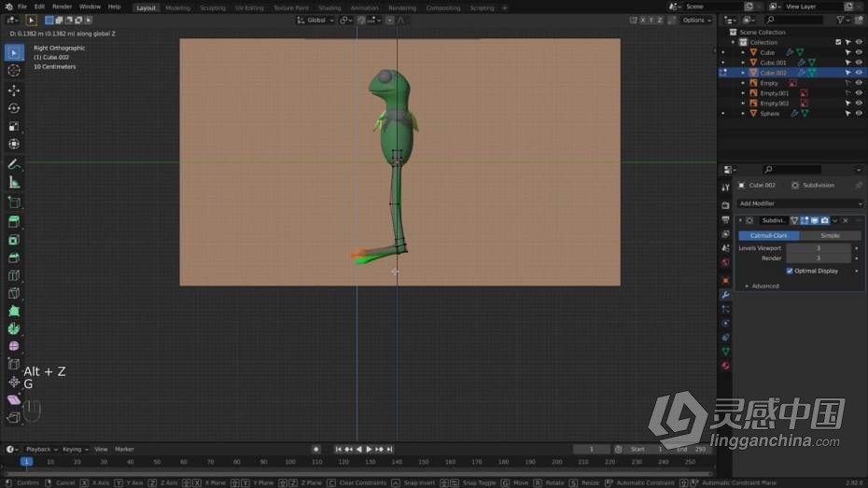
Task: Select the Knife tool
Action: pyautogui.click(x=14, y=293)
